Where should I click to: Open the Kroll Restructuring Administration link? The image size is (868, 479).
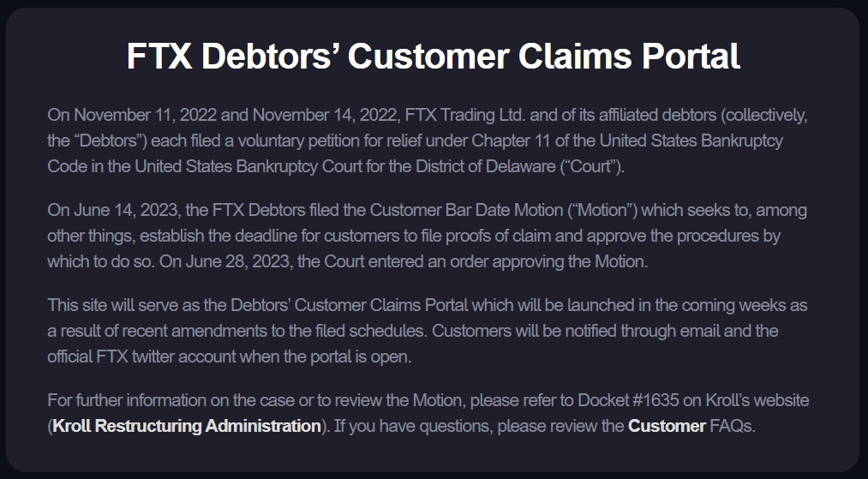pyautogui.click(x=186, y=426)
